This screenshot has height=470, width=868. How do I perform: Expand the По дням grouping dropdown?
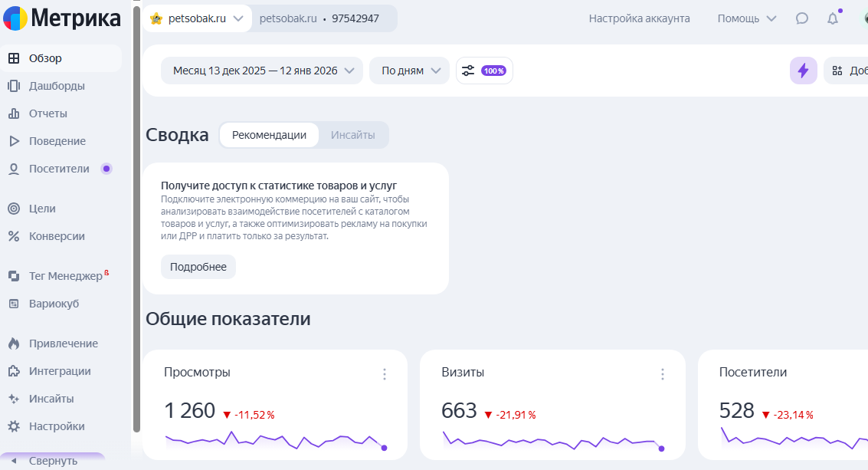[409, 71]
